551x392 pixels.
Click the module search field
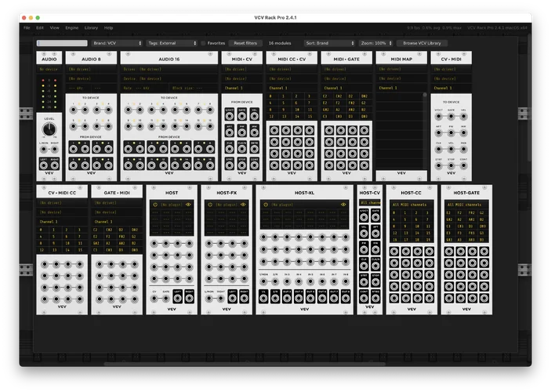[62, 43]
